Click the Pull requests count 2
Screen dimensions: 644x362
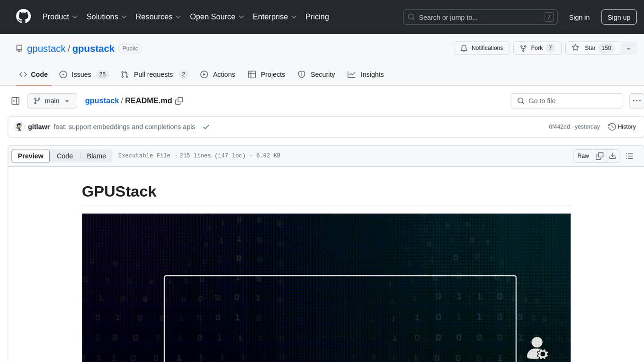click(x=184, y=74)
